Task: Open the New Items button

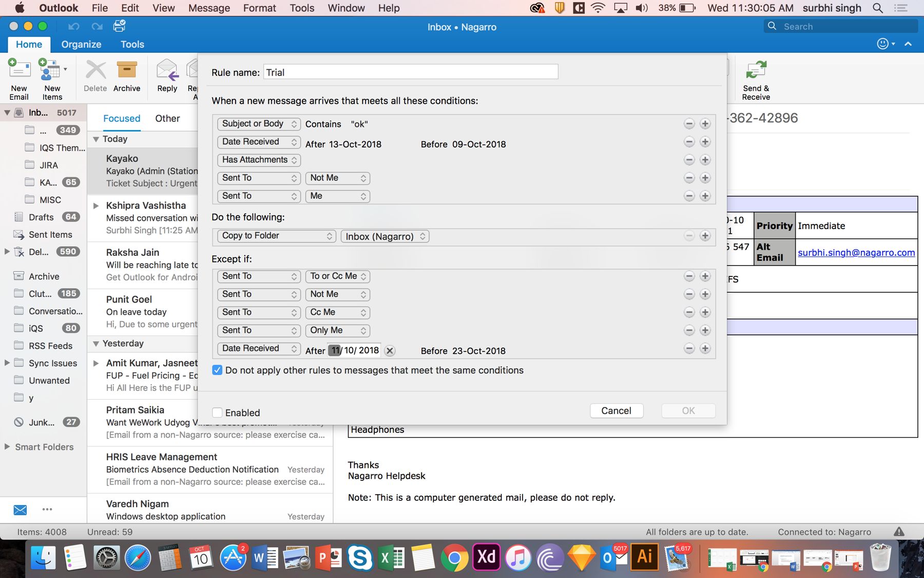Action: [x=52, y=79]
